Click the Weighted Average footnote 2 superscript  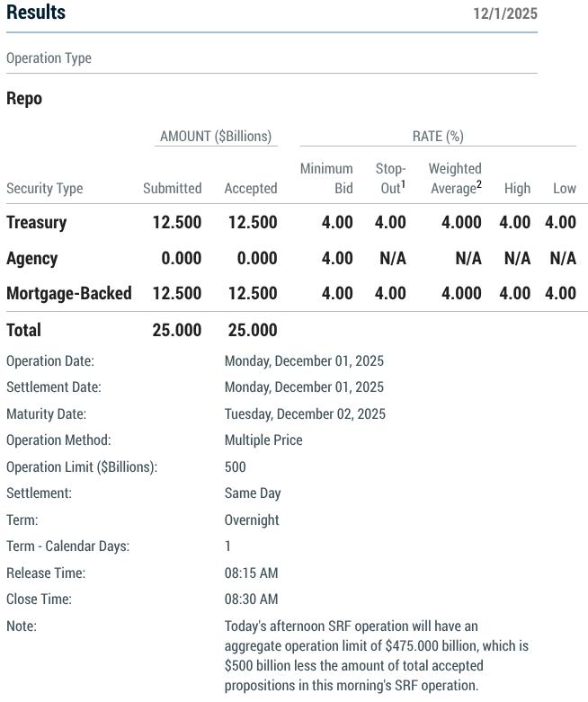pos(479,183)
